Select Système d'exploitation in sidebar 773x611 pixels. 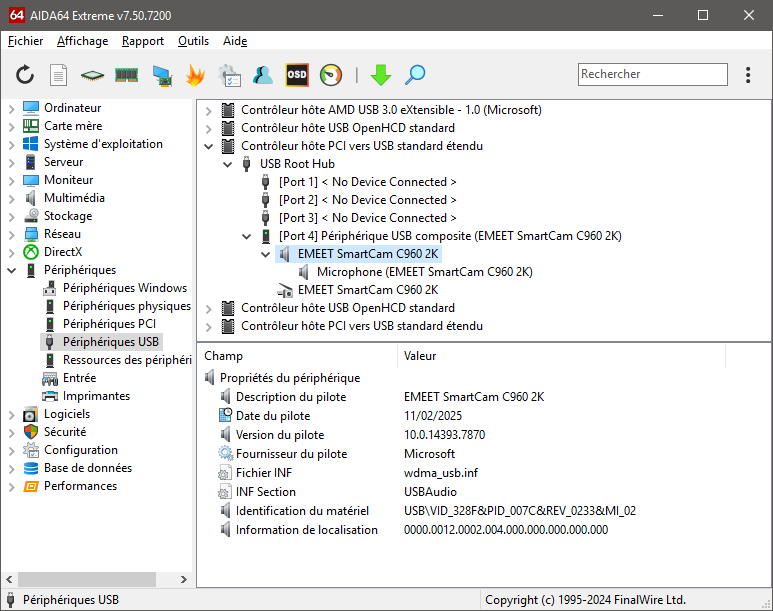(x=103, y=144)
